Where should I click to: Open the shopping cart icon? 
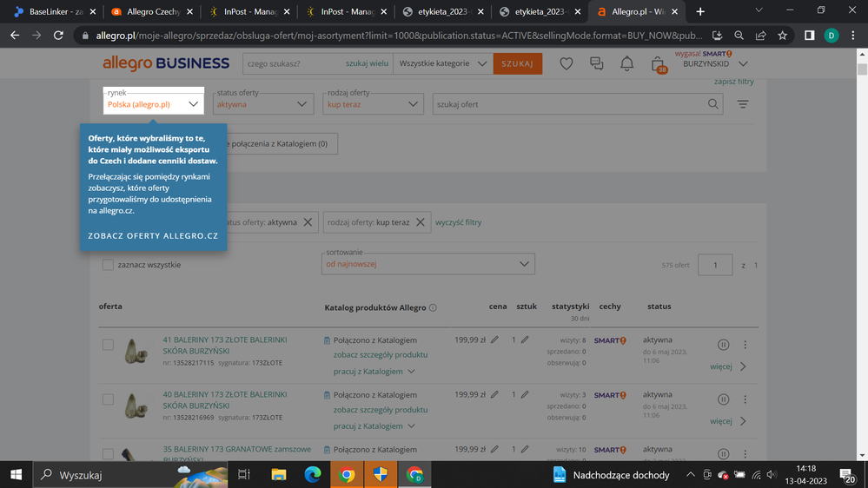tap(658, 64)
